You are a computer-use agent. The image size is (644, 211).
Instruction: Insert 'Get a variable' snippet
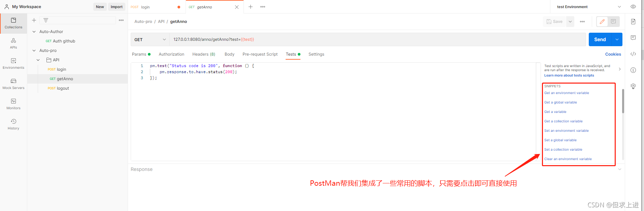[555, 112]
